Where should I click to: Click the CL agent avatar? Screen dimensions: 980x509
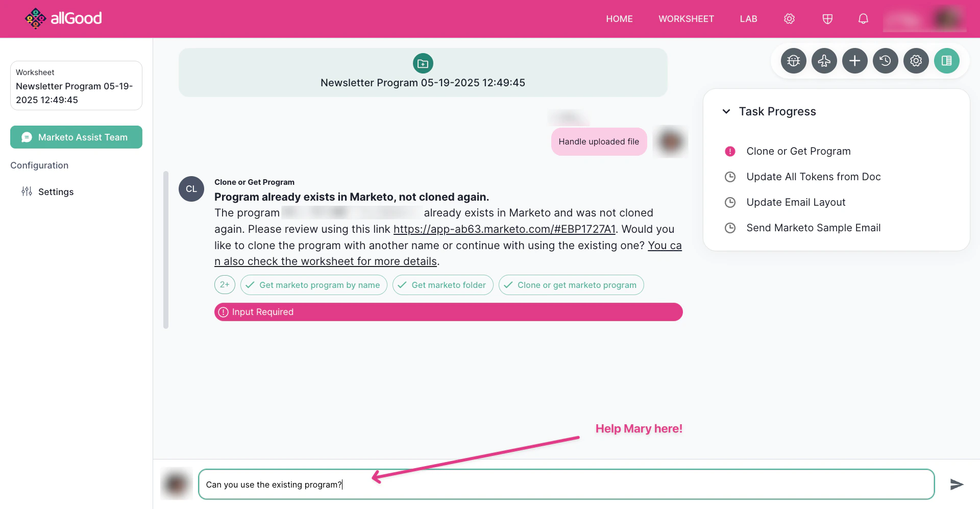191,189
